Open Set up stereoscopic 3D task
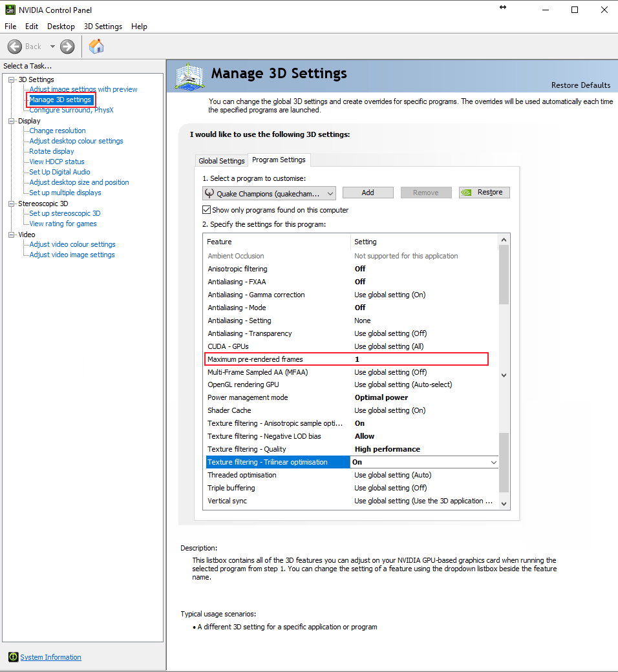Image resolution: width=618 pixels, height=672 pixels. click(65, 213)
